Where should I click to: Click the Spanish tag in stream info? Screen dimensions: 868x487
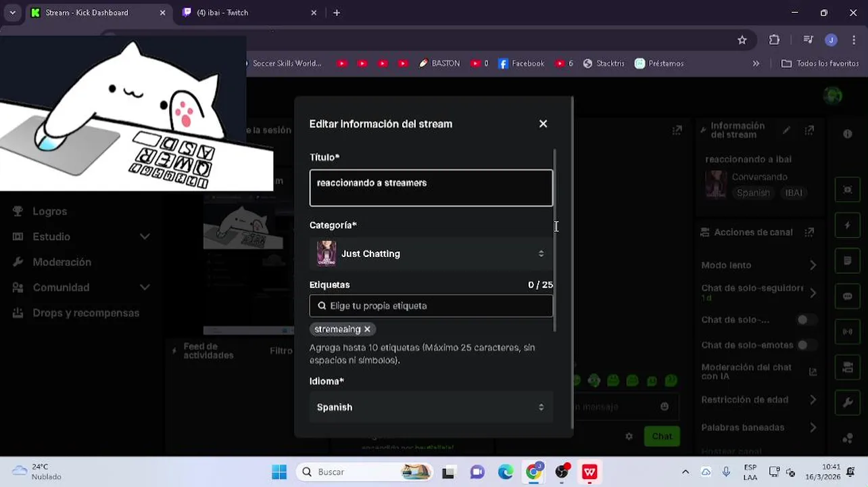pyautogui.click(x=753, y=193)
